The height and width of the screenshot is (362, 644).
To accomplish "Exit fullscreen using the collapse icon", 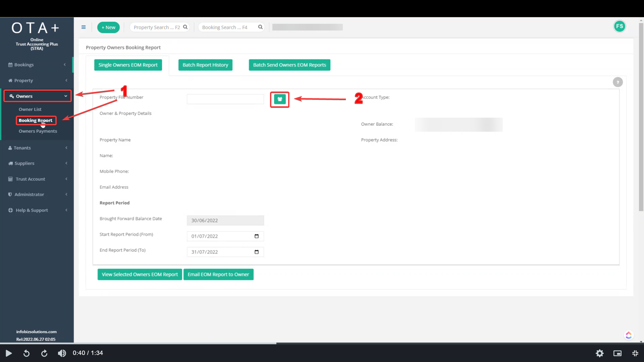I will coord(635,353).
